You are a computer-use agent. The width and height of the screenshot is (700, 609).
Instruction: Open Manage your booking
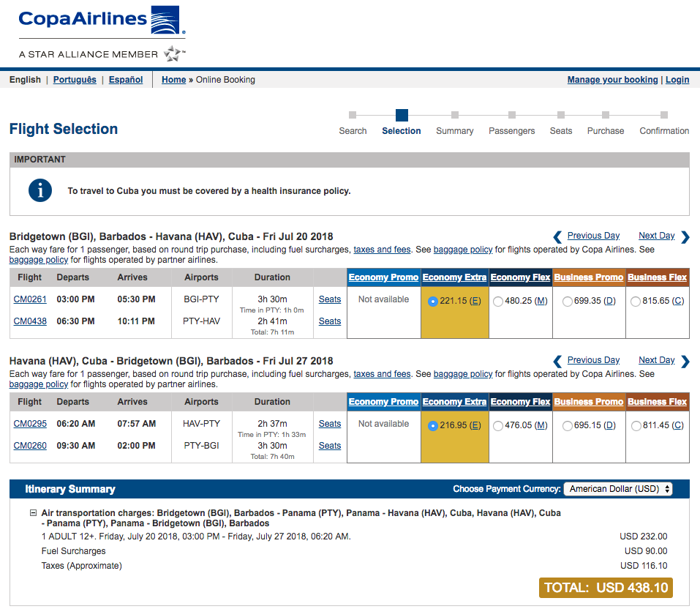pyautogui.click(x=612, y=80)
